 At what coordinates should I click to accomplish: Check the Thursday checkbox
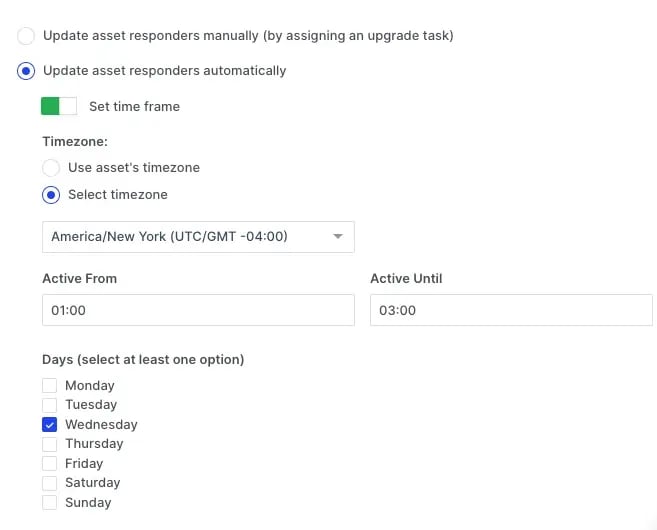[x=49, y=444]
